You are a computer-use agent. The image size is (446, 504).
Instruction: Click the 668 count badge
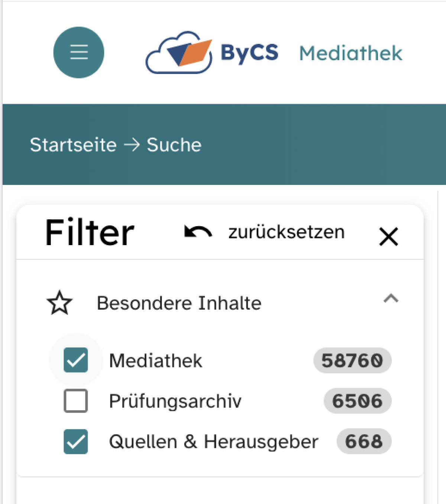pos(363,442)
